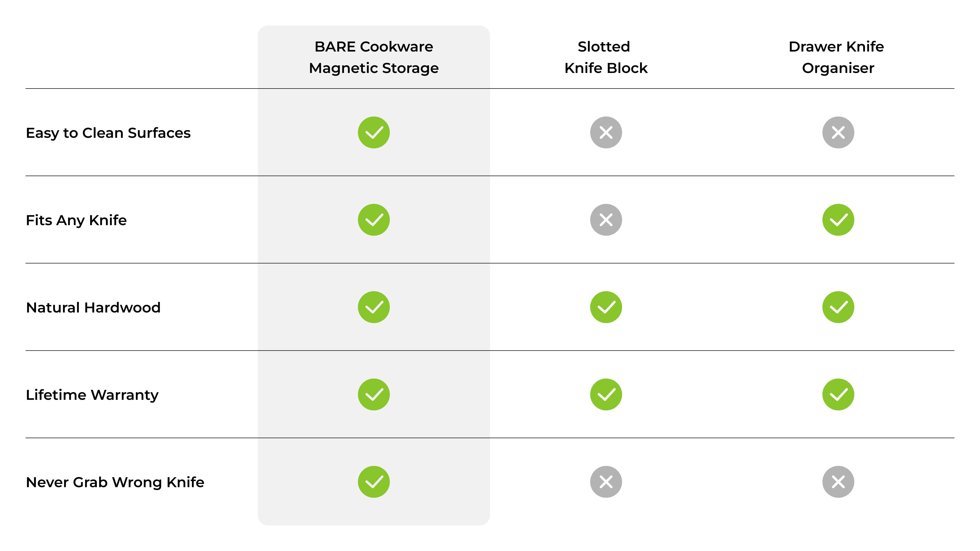This screenshot has height=551, width=980.
Task: Click Drawer Knife Organiser's Natural Hardwood checkmark
Action: 838,307
